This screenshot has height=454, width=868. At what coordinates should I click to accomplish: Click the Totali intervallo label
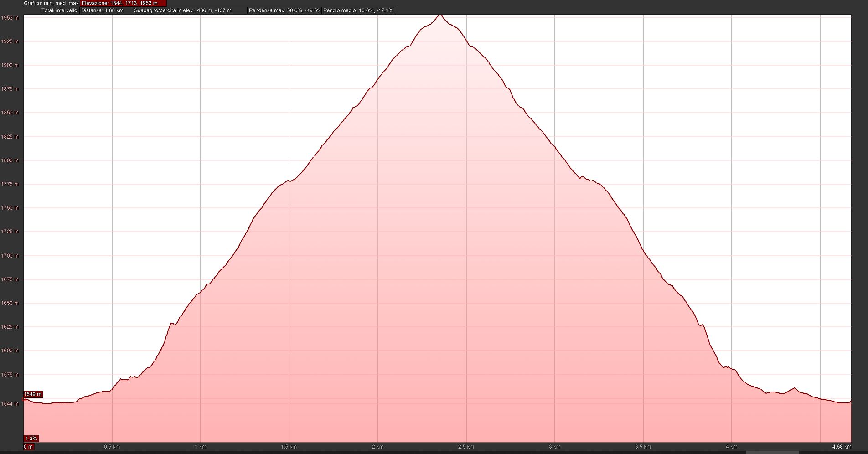pyautogui.click(x=60, y=10)
